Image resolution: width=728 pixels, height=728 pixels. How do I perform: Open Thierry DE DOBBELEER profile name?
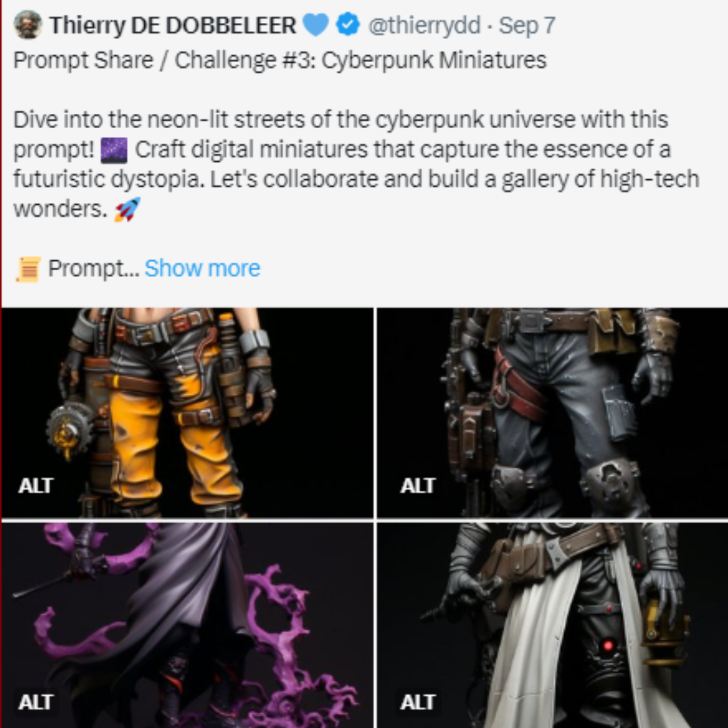pos(173,25)
